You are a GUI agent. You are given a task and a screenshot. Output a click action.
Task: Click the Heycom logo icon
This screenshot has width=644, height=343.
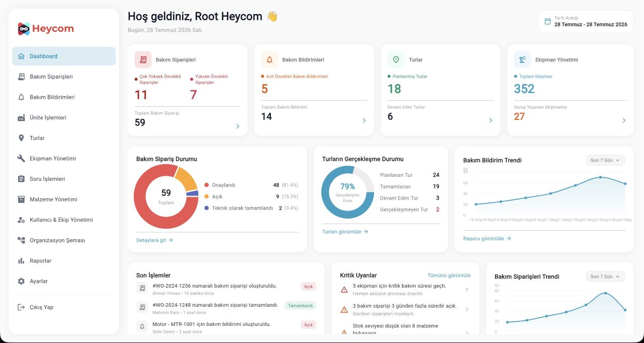(x=24, y=29)
